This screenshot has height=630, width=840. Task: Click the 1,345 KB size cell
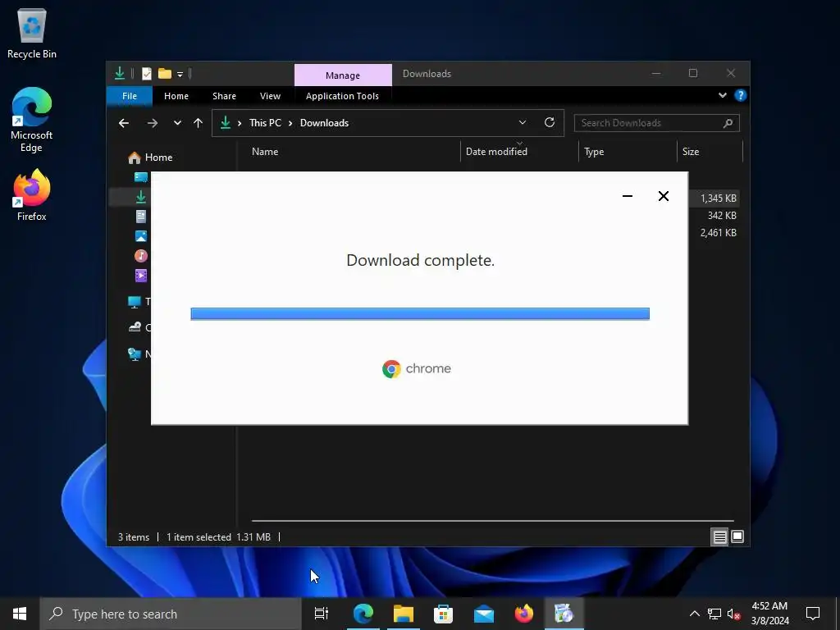tap(718, 199)
